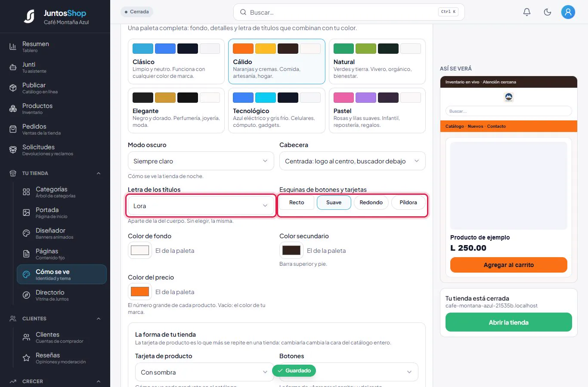Click the Reseñas star icon
This screenshot has width=588, height=387.
(x=26, y=358)
